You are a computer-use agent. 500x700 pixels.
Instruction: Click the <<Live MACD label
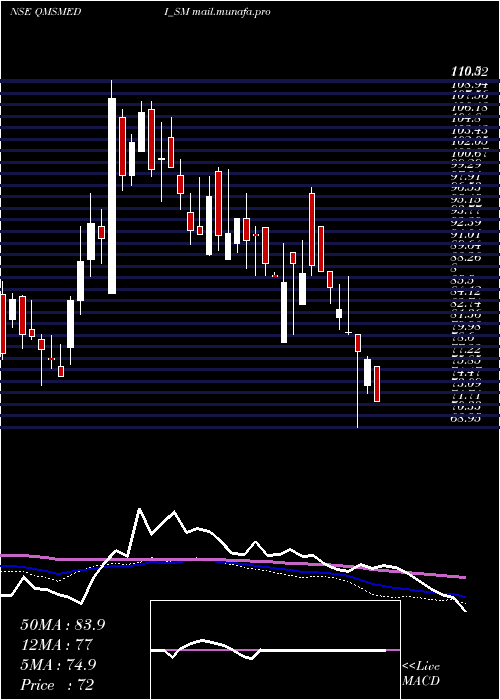[421, 674]
